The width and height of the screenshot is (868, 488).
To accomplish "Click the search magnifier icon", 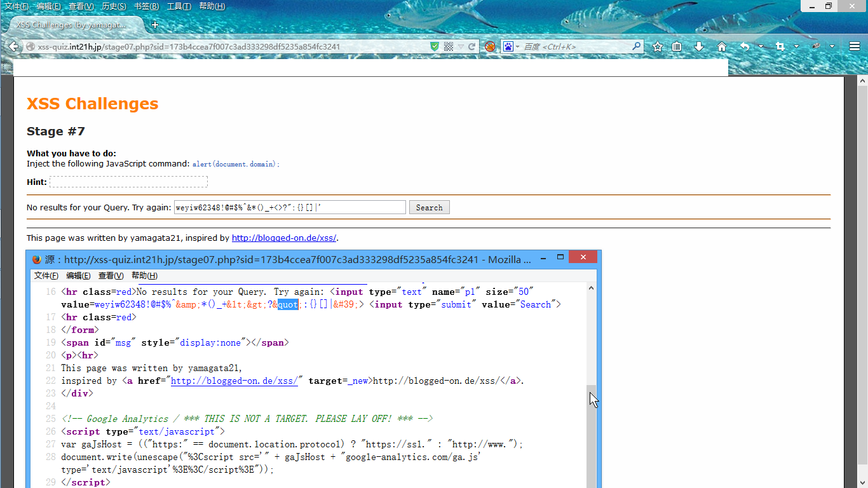I will click(636, 46).
